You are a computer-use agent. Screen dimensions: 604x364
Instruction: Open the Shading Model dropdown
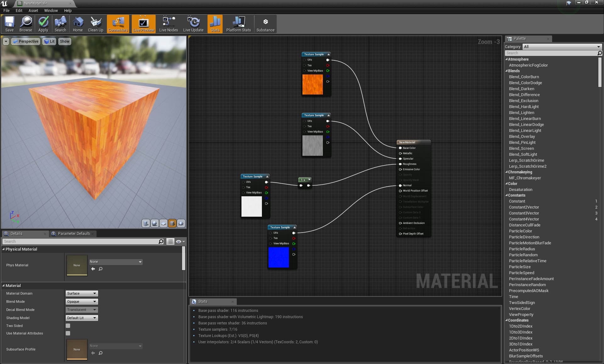[x=81, y=318]
